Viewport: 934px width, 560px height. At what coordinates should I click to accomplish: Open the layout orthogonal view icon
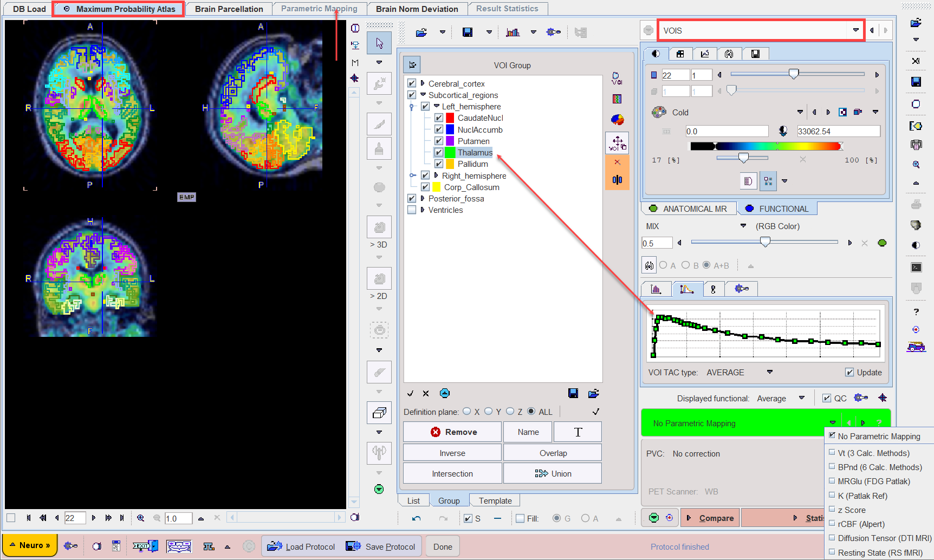(680, 54)
